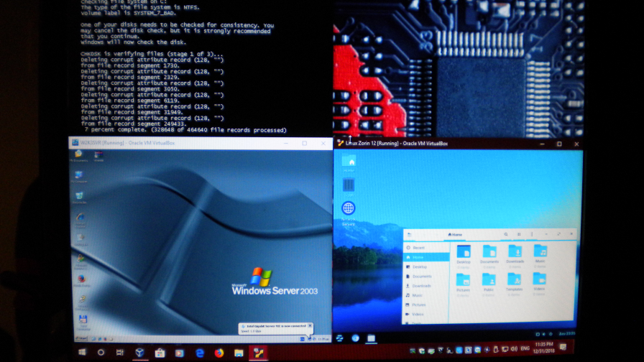Click Mozilla Firefox icon on Server 2003 desktop
Screen dimensions: 644x362
81,281
